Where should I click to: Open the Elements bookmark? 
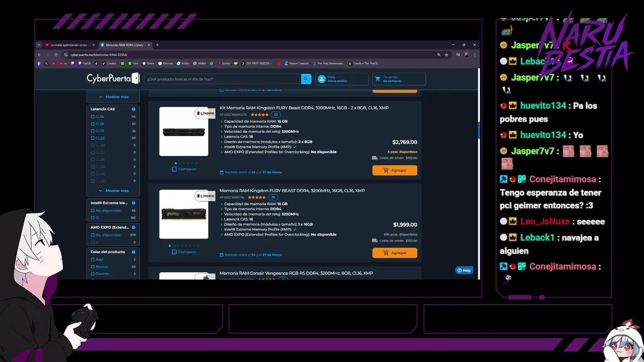(x=166, y=63)
